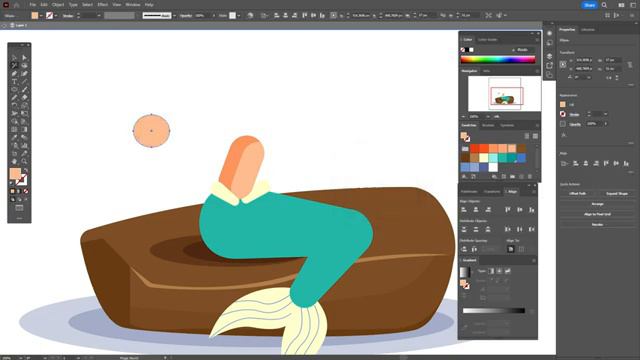Click the gradient slider bar
This screenshot has height=360, width=640.
[x=493, y=311]
